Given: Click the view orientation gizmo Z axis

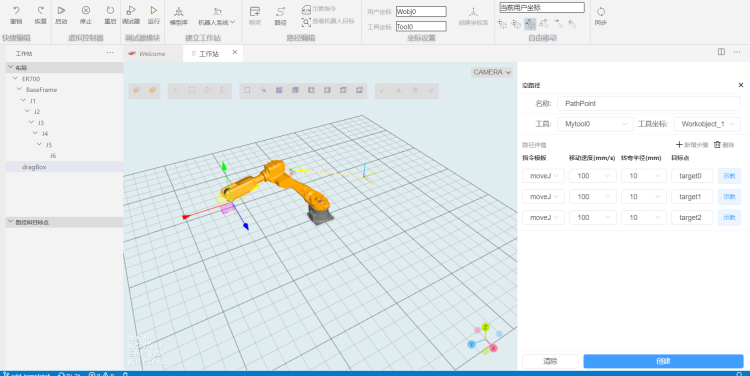Looking at the screenshot, I should [485, 327].
